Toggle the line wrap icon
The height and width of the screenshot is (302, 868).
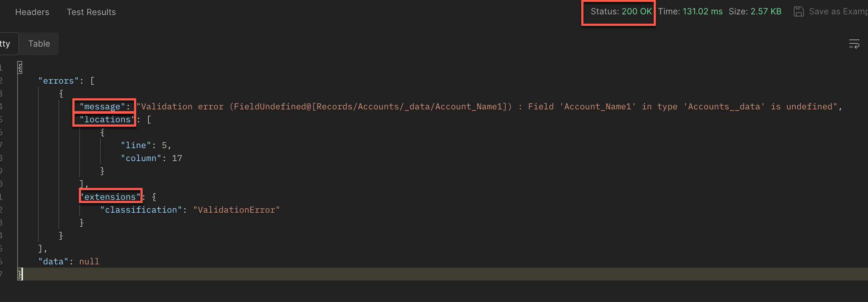(x=854, y=44)
